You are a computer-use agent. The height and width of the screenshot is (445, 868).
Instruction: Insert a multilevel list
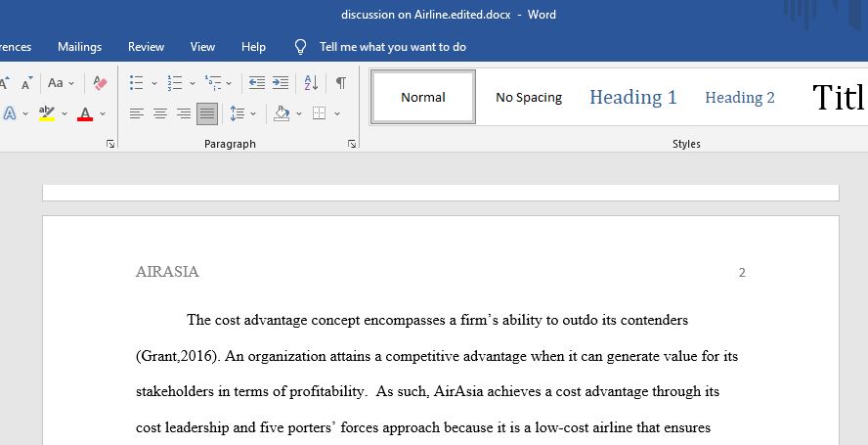coord(213,83)
